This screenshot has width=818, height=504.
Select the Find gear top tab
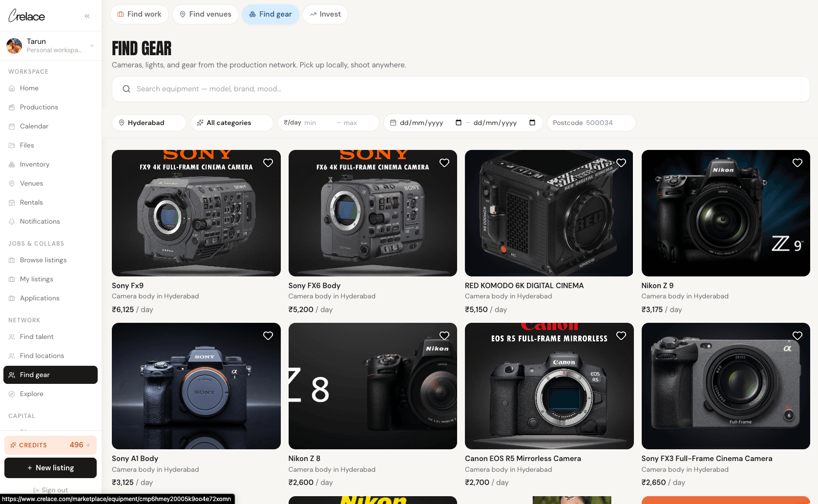tap(271, 14)
